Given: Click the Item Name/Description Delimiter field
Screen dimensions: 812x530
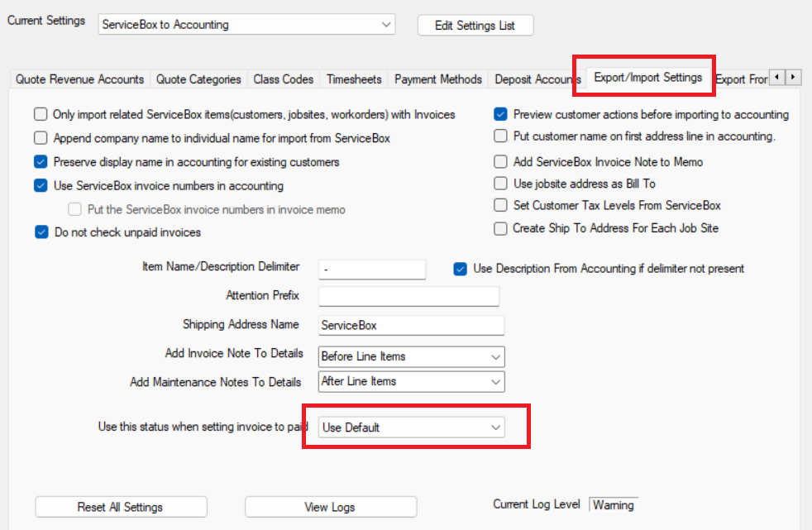Looking at the screenshot, I should pos(372,270).
